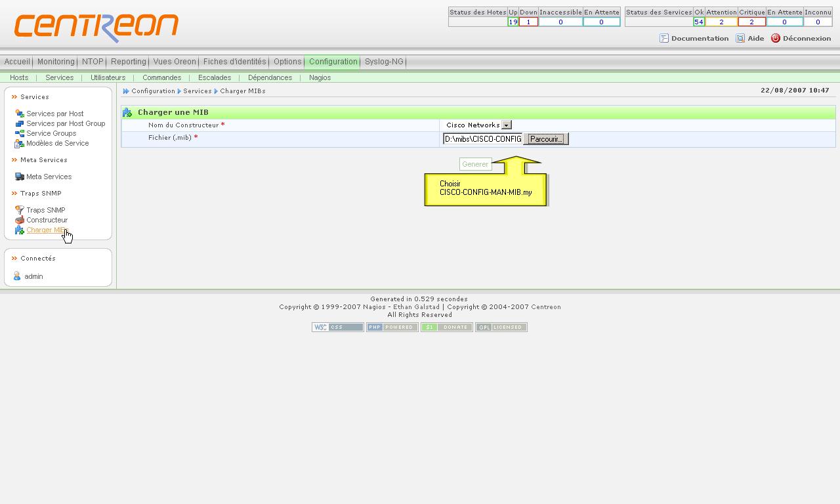Open the Vues Oreon menu

[x=175, y=62]
